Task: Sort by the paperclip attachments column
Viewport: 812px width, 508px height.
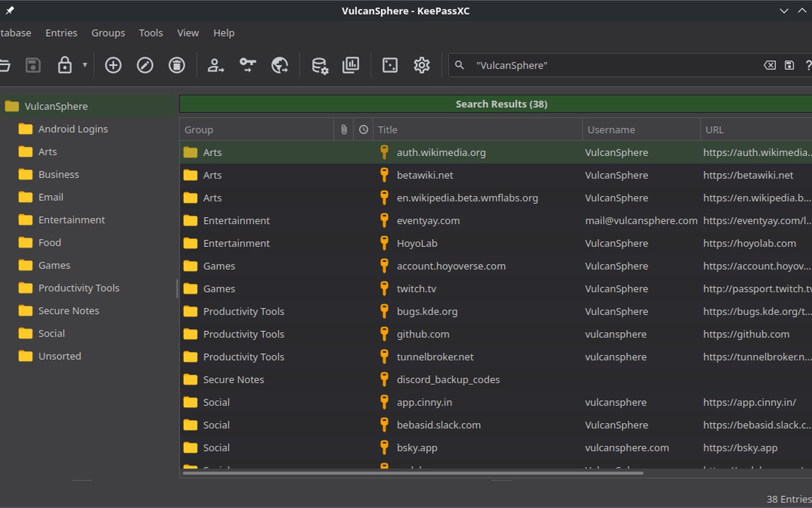Action: (344, 130)
